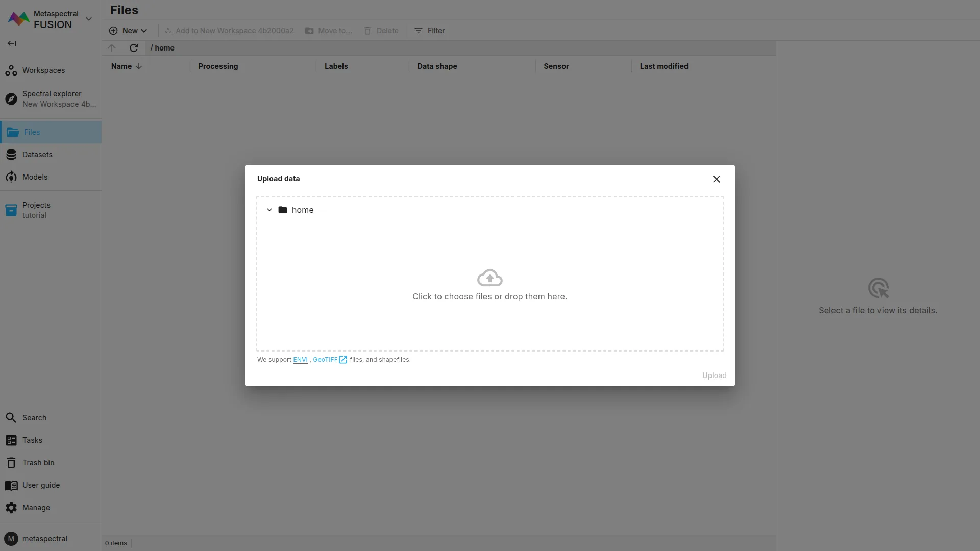
Task: Open the Tasks list
Action: (32, 440)
